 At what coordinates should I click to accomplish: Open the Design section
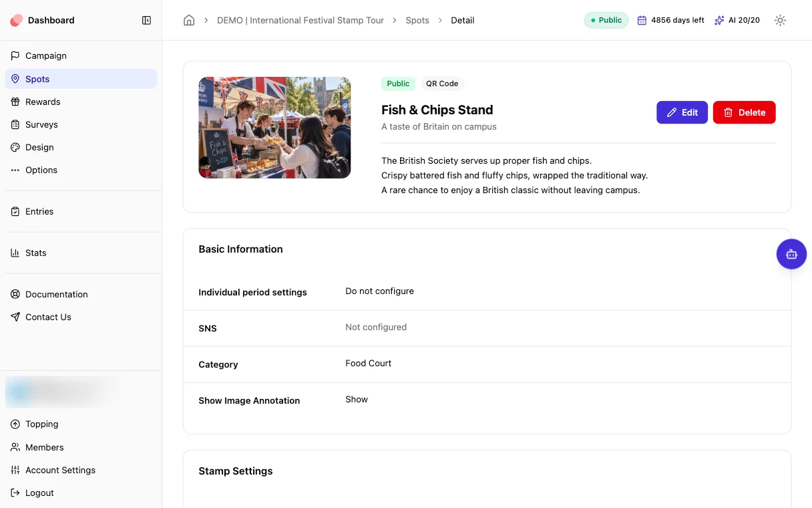tap(81, 147)
